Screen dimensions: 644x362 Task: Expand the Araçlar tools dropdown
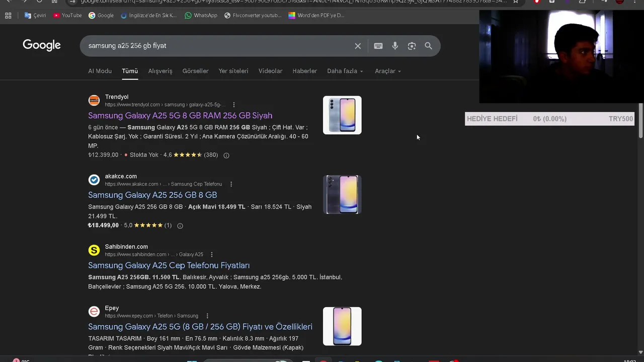[388, 71]
